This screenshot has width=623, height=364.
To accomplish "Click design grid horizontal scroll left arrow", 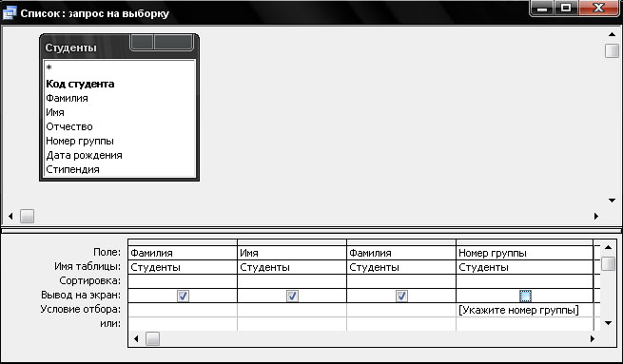I will click(x=136, y=339).
